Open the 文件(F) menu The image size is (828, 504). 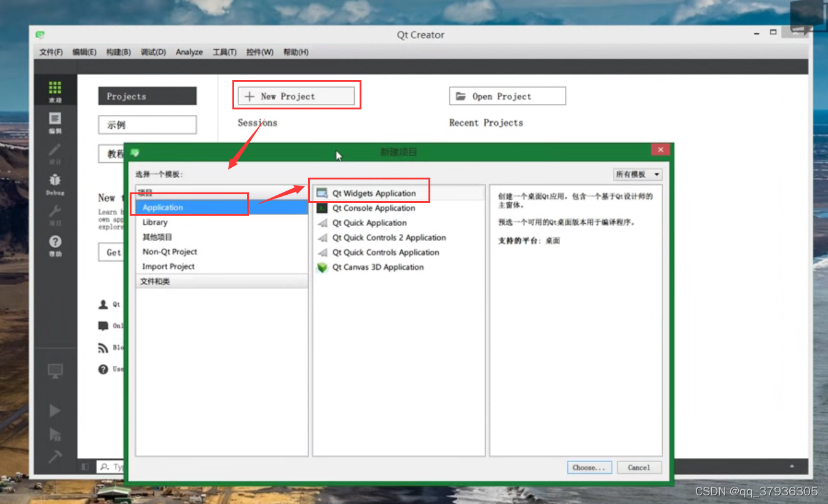51,52
